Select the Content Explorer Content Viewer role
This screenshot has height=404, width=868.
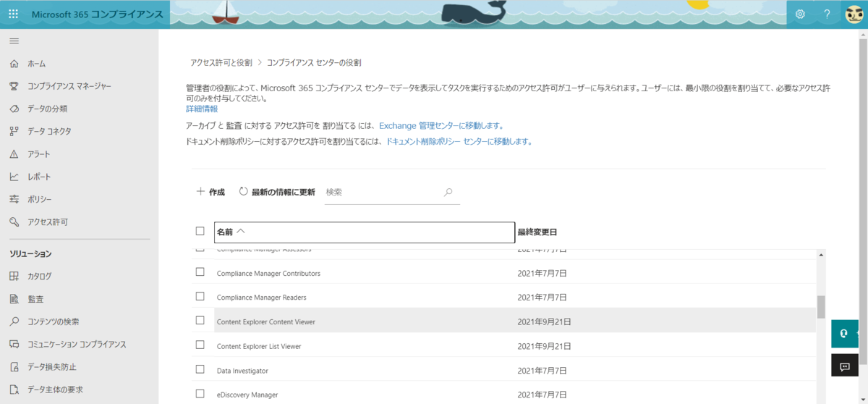coord(266,321)
